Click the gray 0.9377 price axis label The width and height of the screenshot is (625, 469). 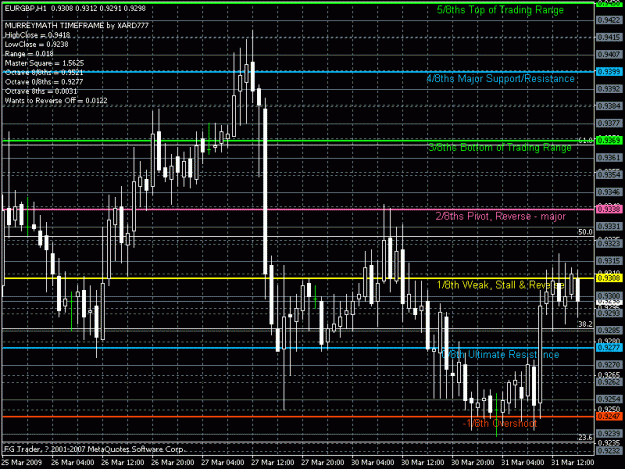tap(609, 123)
